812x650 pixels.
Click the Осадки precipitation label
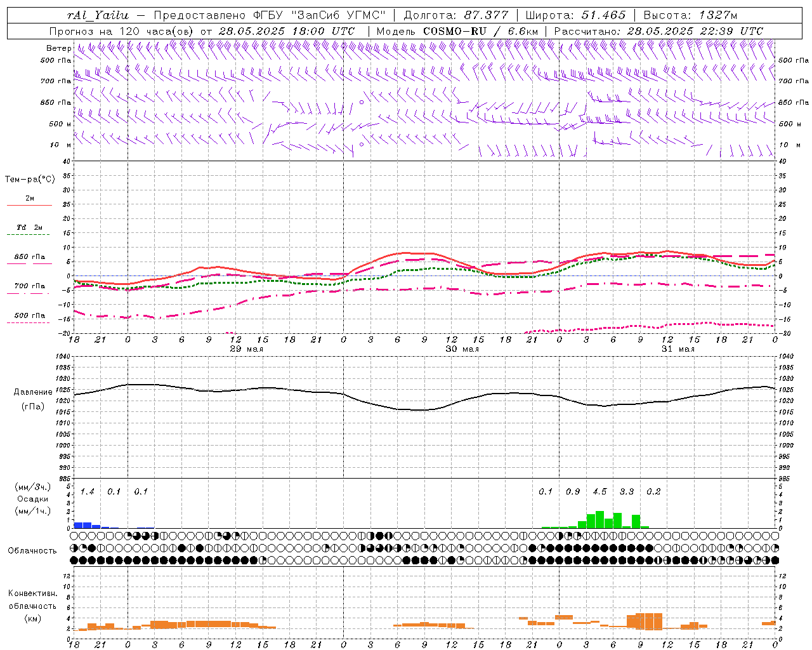(x=33, y=499)
